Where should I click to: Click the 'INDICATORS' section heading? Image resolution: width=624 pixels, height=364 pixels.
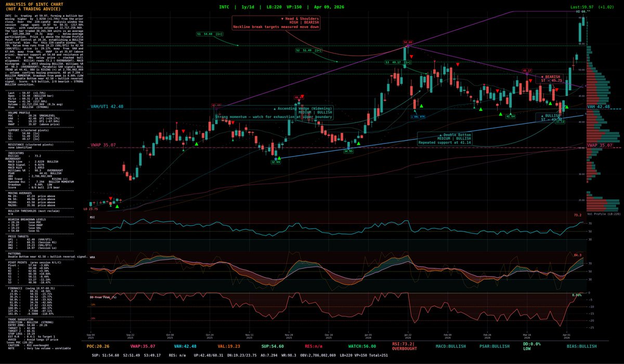pyautogui.click(x=16, y=153)
